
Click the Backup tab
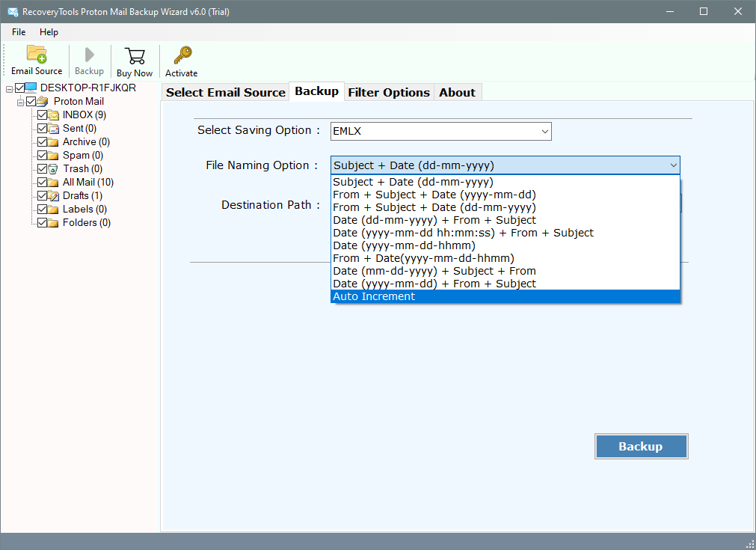[317, 91]
